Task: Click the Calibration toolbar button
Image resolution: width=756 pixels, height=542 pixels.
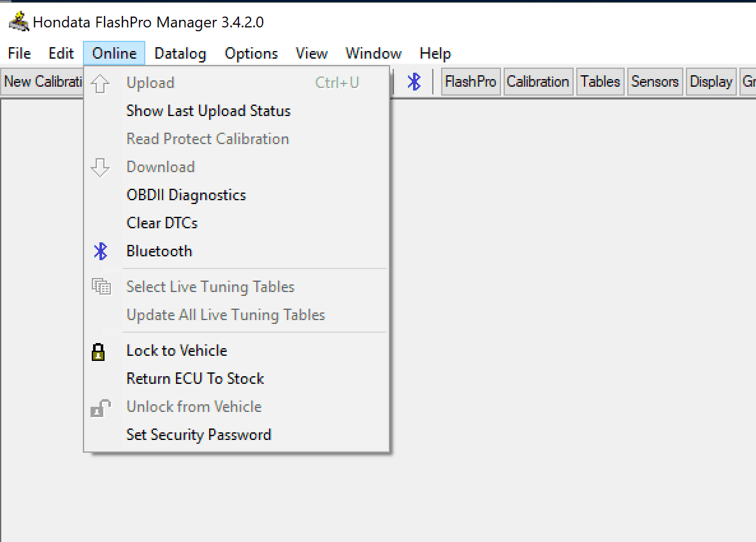Action: [537, 82]
